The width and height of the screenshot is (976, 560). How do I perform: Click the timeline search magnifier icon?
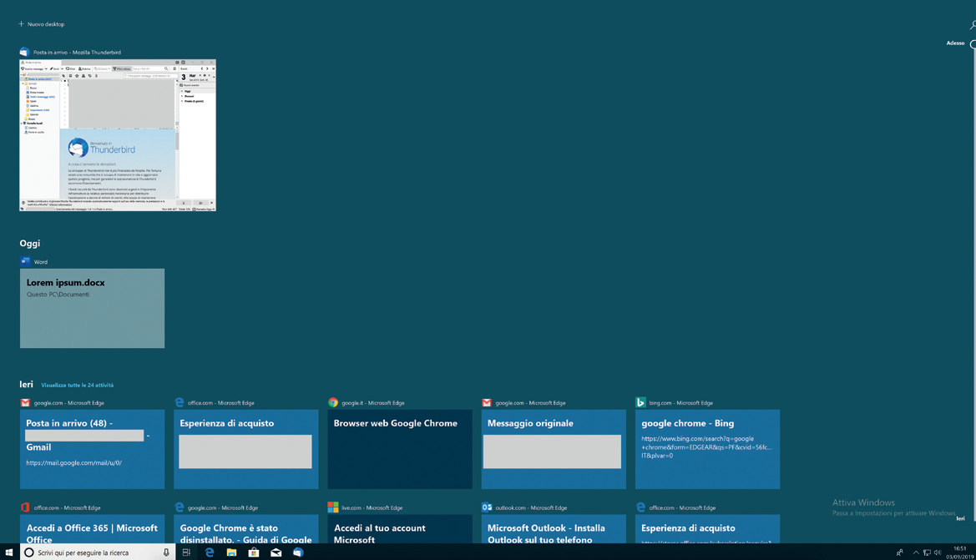[973, 25]
